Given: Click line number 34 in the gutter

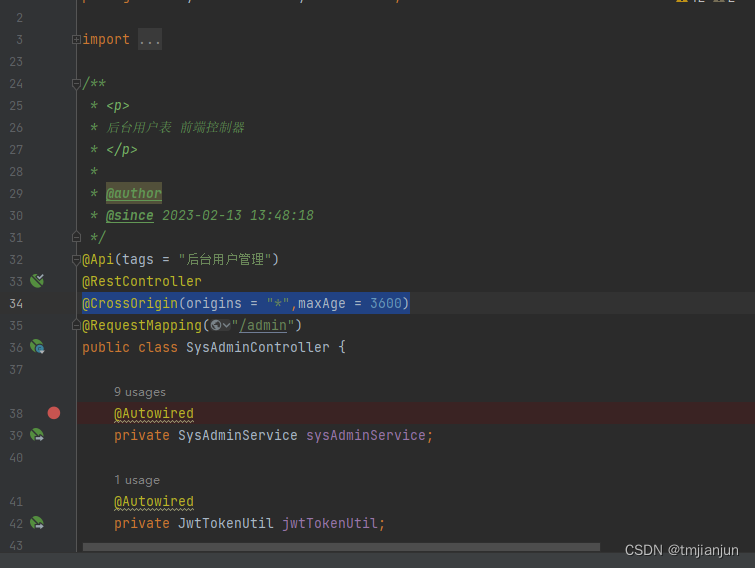Looking at the screenshot, I should [x=16, y=304].
